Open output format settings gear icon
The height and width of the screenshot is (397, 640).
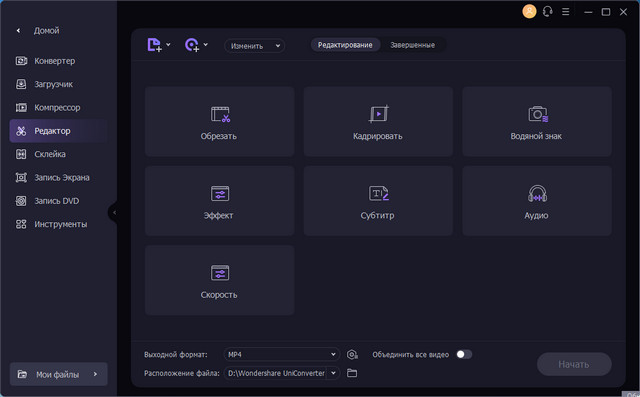click(352, 355)
